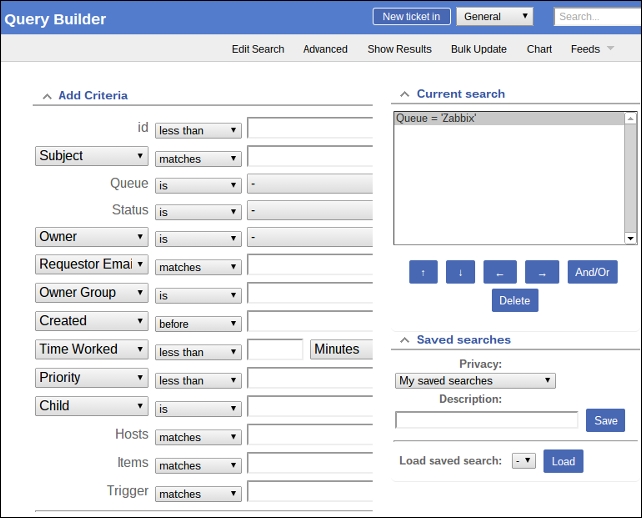Go to the Show Results tab
Screen dimensions: 642x518
[x=399, y=49]
